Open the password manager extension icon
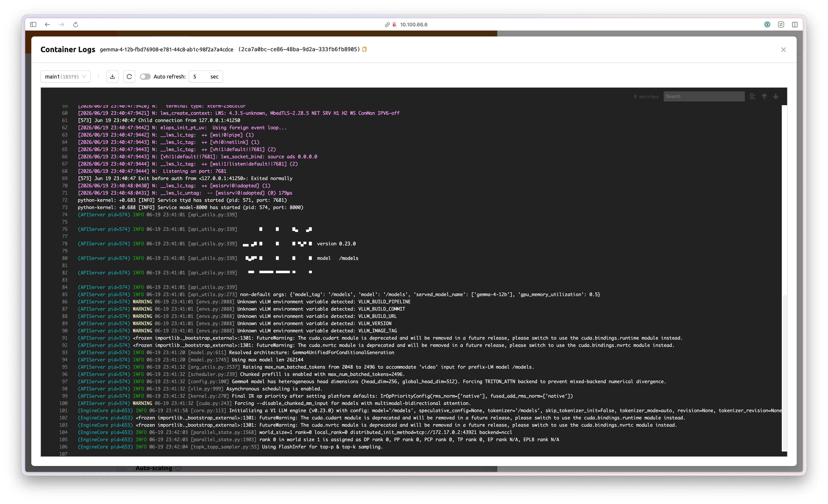Image resolution: width=828 pixels, height=504 pixels. 767,24
